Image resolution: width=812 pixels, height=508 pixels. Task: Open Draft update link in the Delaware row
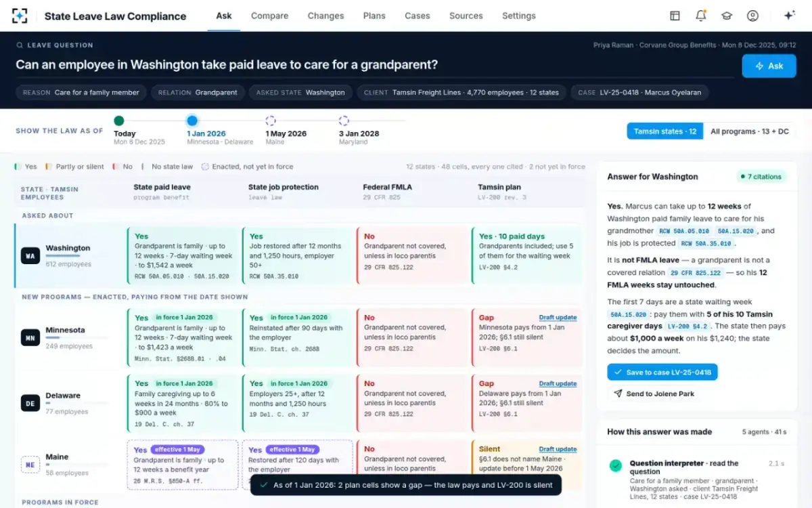(x=558, y=383)
